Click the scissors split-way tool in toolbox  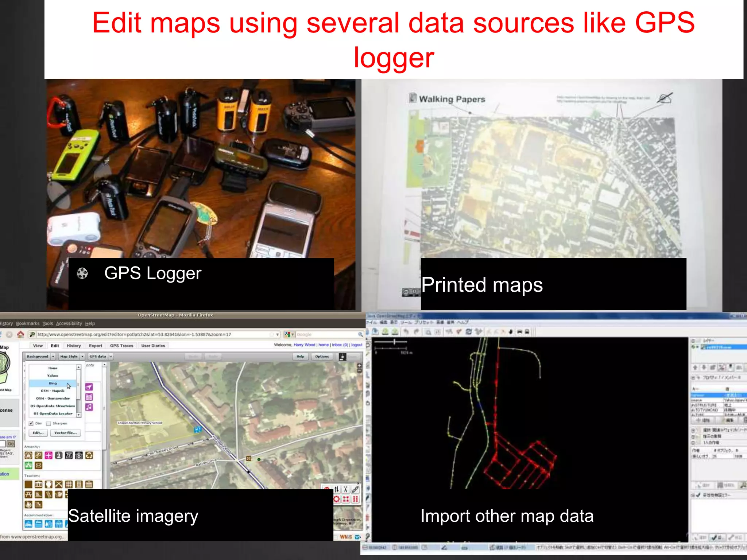(x=346, y=489)
